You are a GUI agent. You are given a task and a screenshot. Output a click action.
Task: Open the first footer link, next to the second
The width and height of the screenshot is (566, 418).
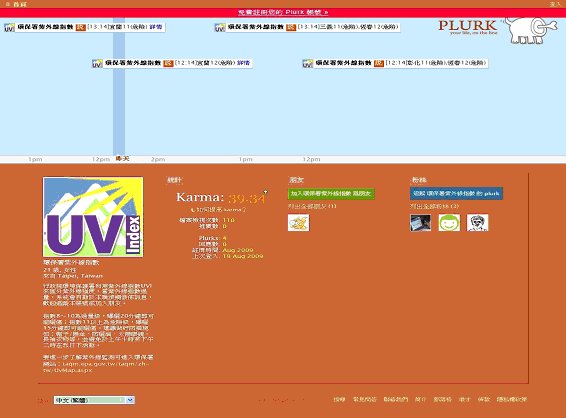click(339, 399)
